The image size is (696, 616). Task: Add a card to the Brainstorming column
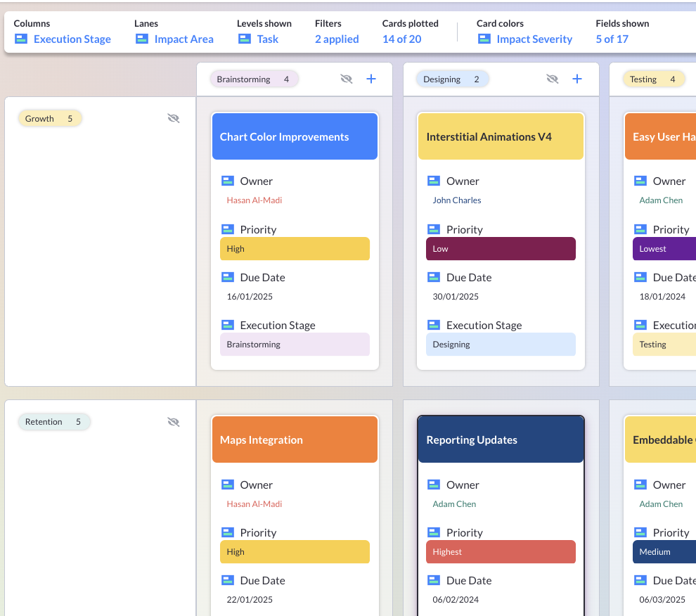coord(371,79)
